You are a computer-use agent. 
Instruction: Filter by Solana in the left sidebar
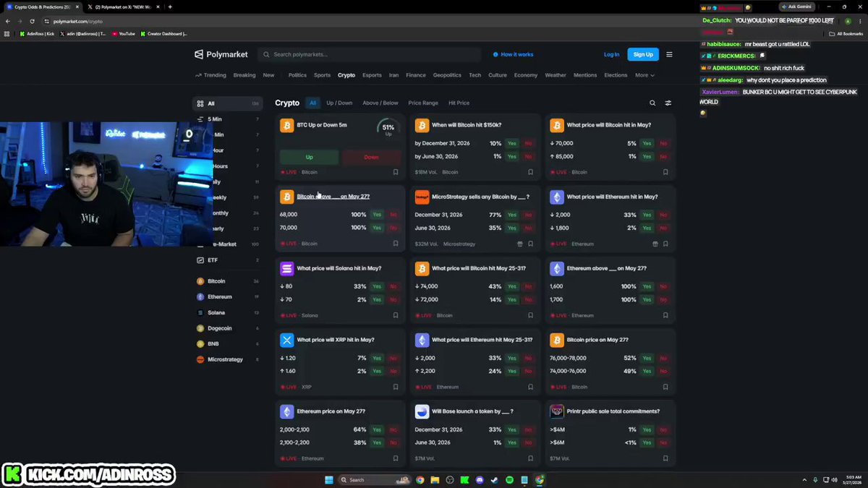pos(228,312)
